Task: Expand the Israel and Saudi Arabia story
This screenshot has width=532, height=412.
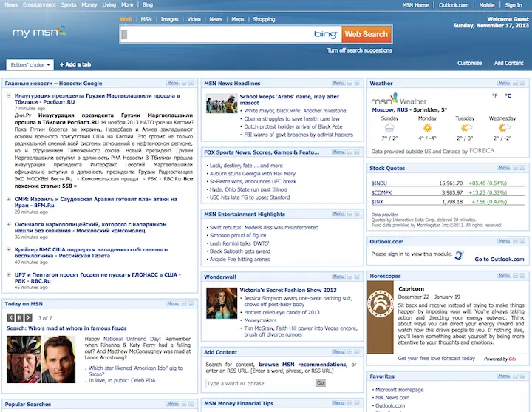Action: 9,199
